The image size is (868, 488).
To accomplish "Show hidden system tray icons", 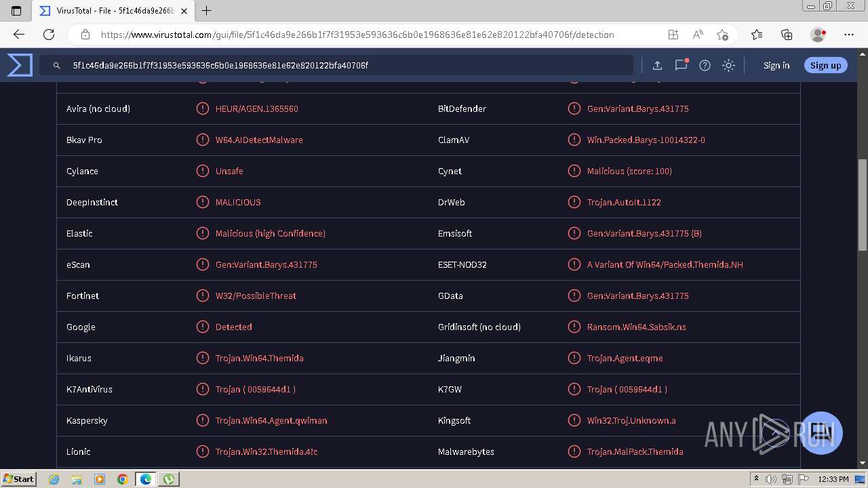I will click(756, 479).
